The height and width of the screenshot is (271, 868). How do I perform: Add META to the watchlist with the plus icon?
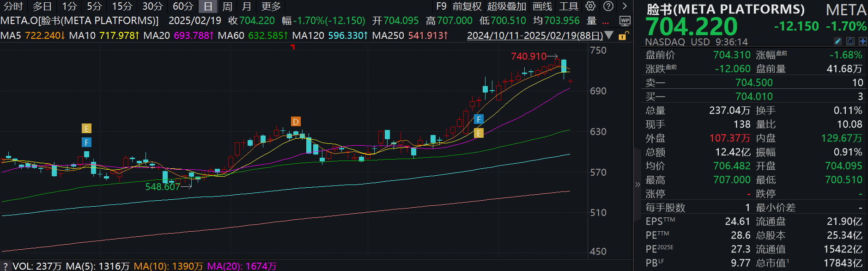point(862,41)
